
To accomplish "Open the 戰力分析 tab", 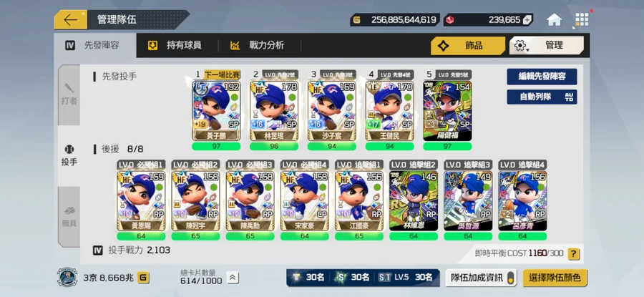I will tap(258, 46).
